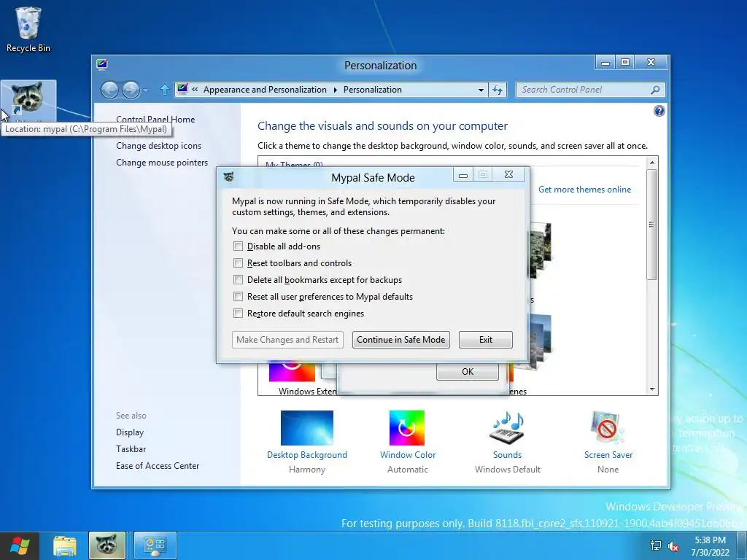Open the Start menu

click(x=19, y=545)
